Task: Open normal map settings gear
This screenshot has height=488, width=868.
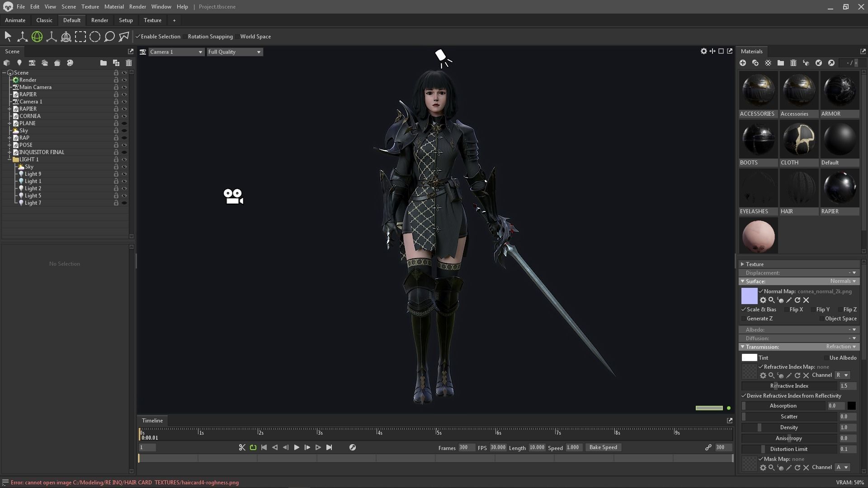Action: tap(763, 300)
